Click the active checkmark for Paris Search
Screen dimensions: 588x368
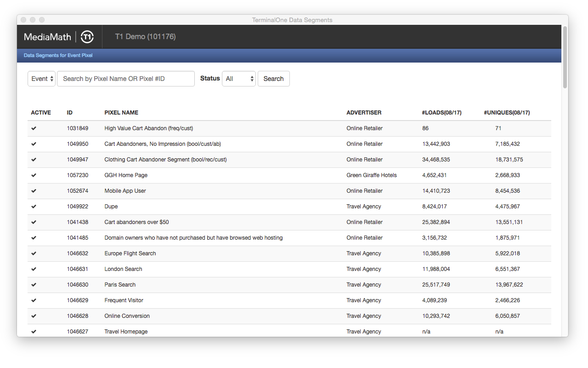tap(34, 284)
